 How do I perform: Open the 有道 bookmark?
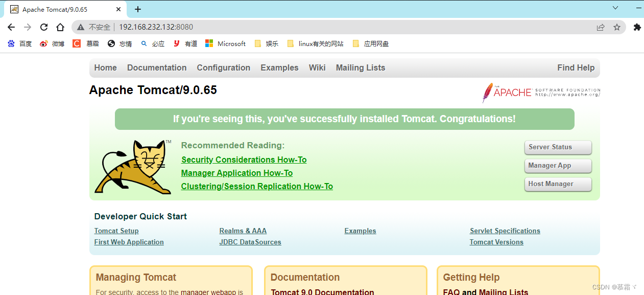point(185,44)
